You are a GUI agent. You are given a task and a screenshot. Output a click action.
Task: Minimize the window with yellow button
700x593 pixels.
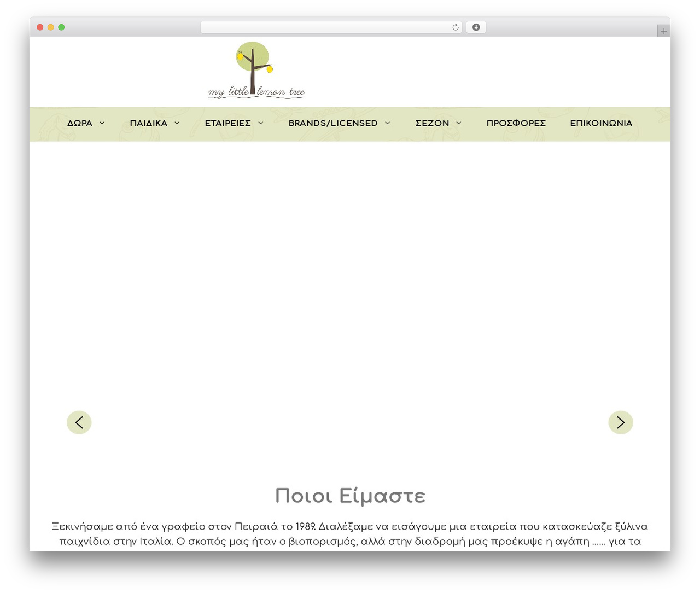(51, 27)
